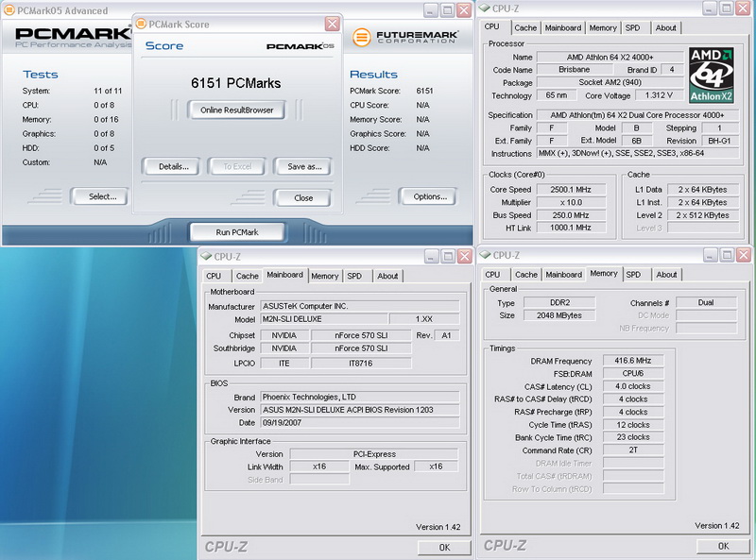Click OK in Memory CPU-Z window
Viewport: 756px width, 560px height.
(x=723, y=546)
